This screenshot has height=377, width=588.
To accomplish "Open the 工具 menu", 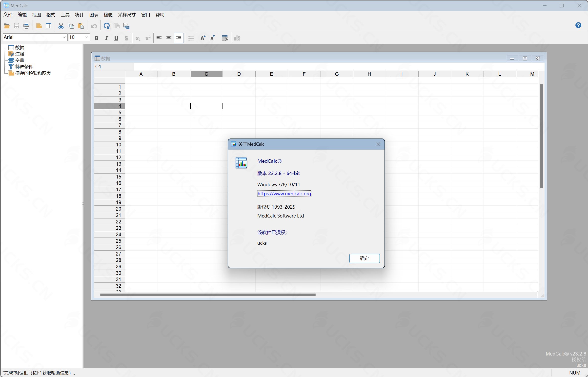I will (65, 15).
